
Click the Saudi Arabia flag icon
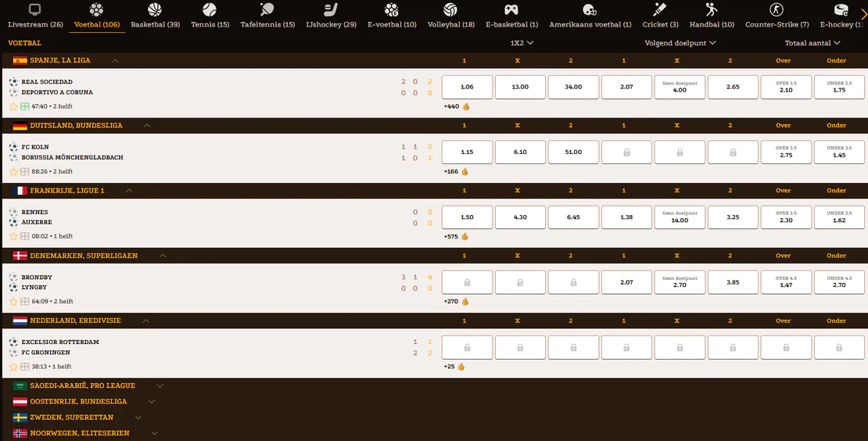tap(20, 385)
